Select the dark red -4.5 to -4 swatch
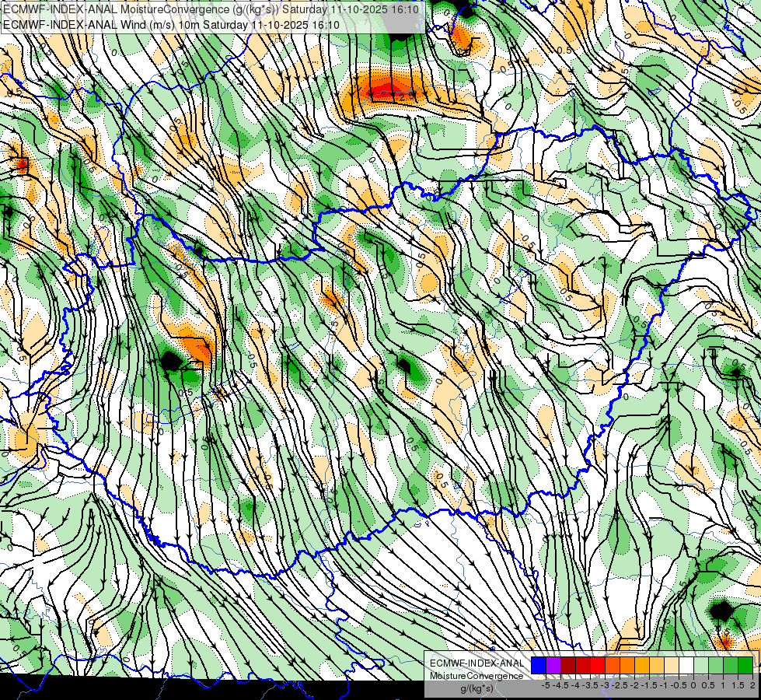 click(x=568, y=666)
